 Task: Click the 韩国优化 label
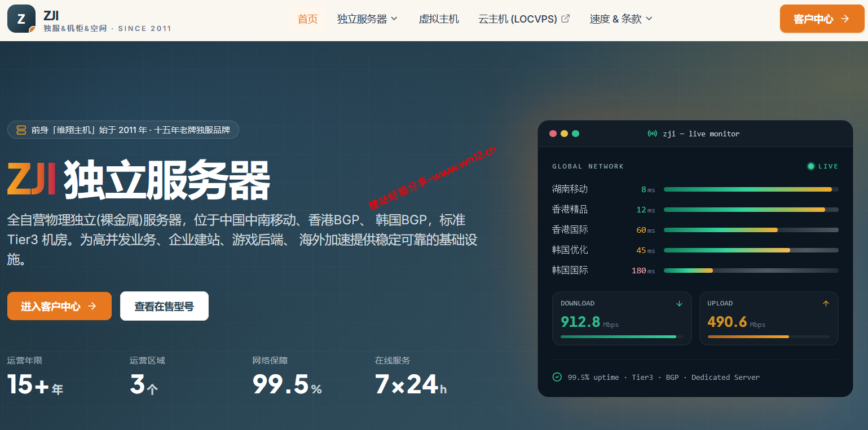coord(570,250)
